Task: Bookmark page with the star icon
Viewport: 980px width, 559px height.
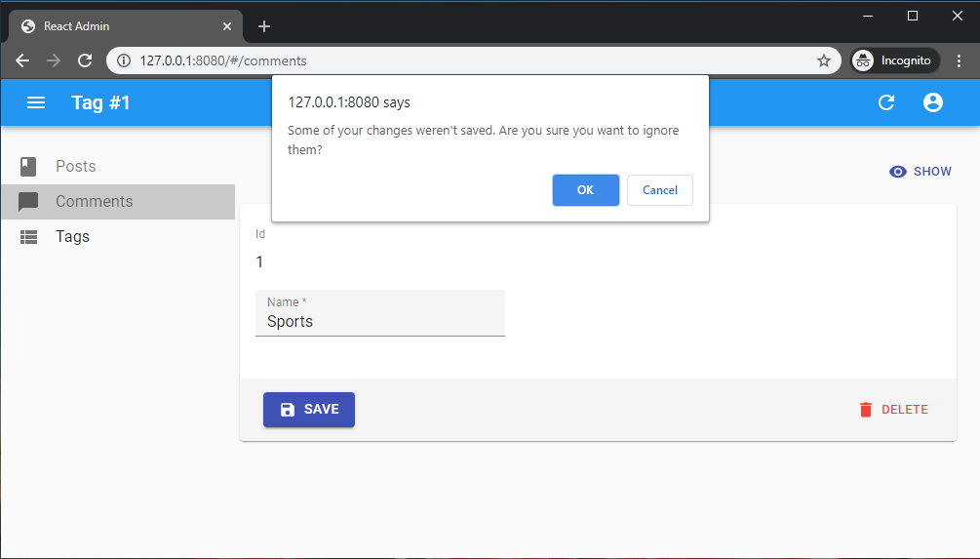Action: (x=824, y=60)
